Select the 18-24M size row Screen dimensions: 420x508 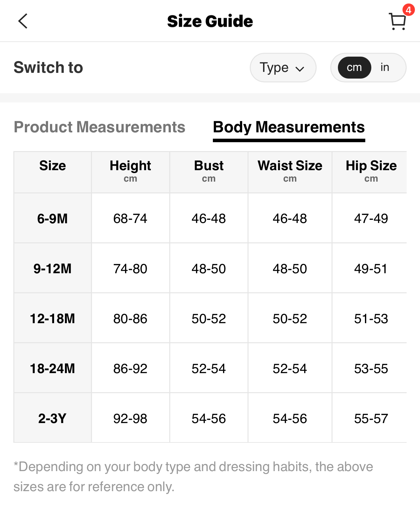[x=52, y=368]
